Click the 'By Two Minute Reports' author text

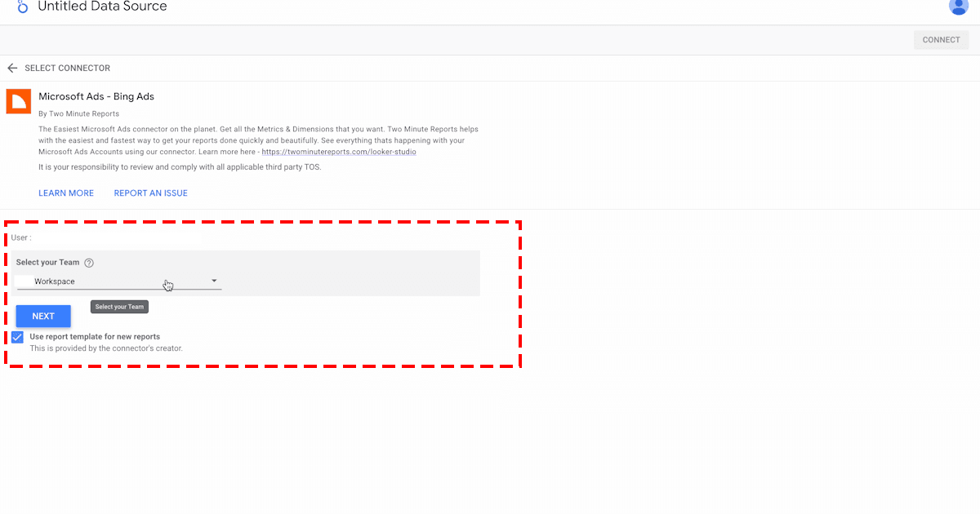[x=78, y=113]
